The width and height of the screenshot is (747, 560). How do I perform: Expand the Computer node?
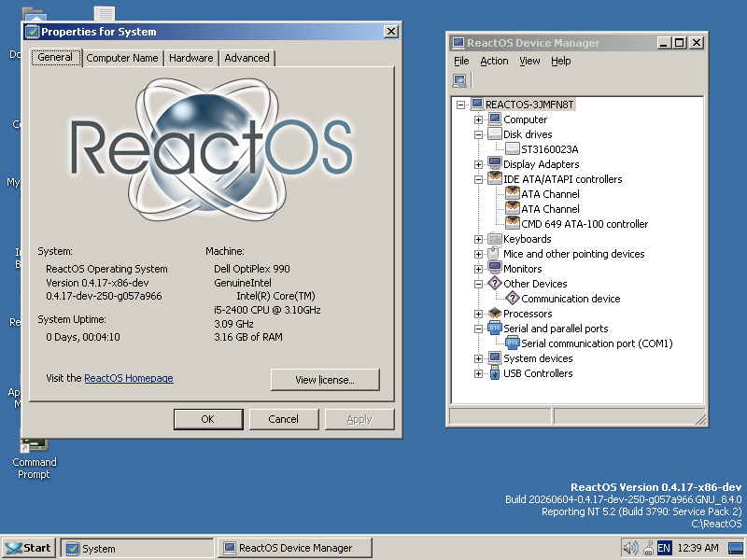(x=478, y=119)
